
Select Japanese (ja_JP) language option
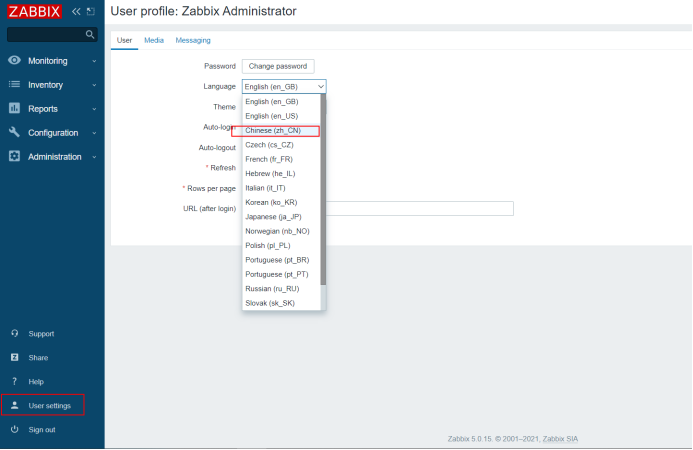pos(281,217)
